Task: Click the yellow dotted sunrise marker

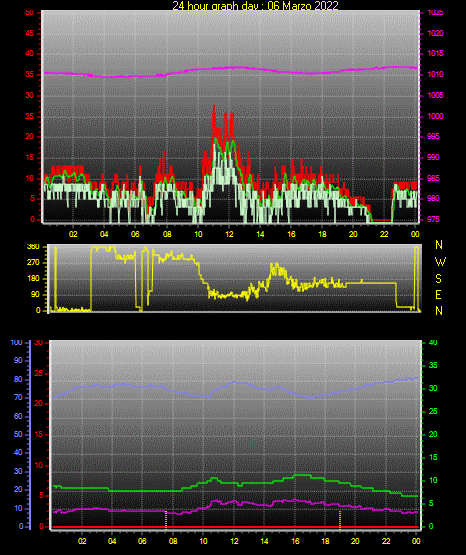Action: click(166, 520)
